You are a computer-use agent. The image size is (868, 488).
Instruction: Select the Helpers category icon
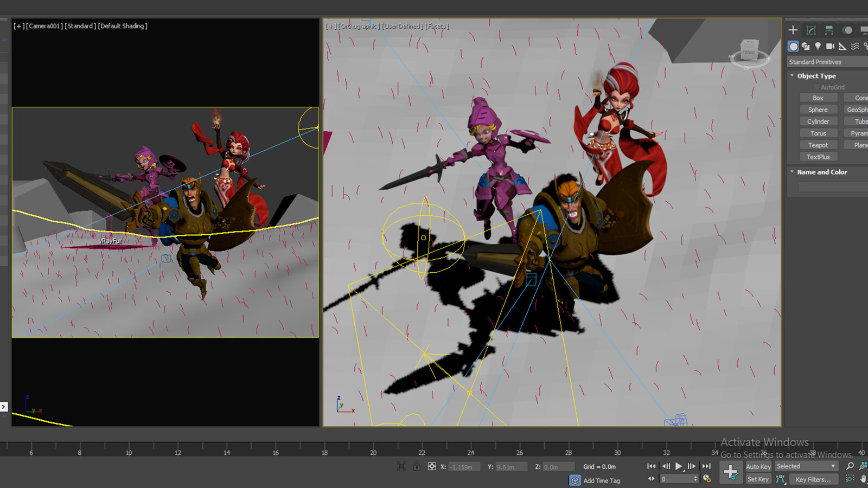843,47
